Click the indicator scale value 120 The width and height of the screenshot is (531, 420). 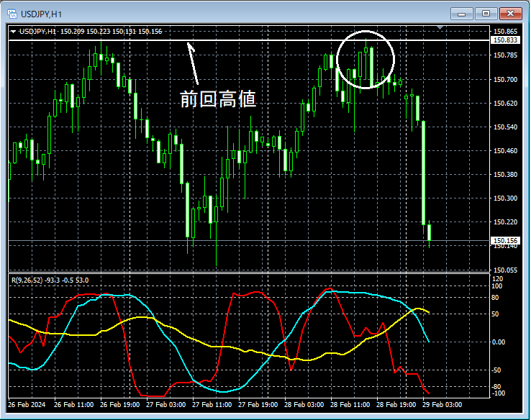click(498, 279)
